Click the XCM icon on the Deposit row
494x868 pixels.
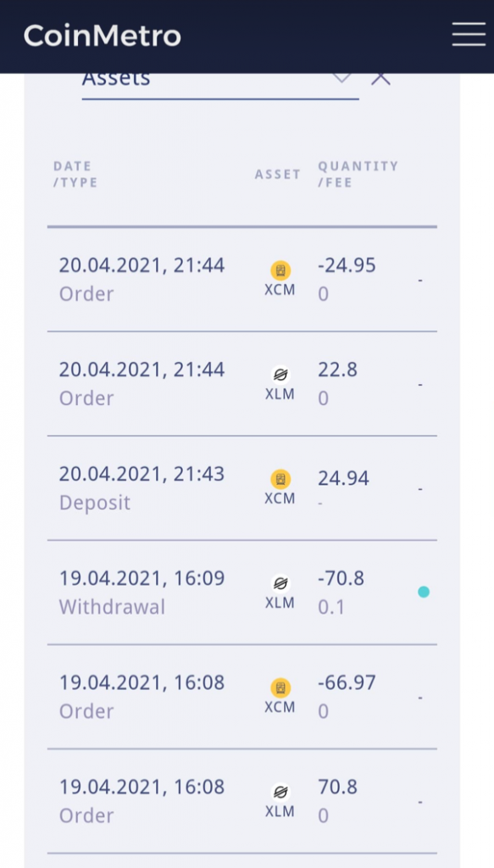click(280, 478)
